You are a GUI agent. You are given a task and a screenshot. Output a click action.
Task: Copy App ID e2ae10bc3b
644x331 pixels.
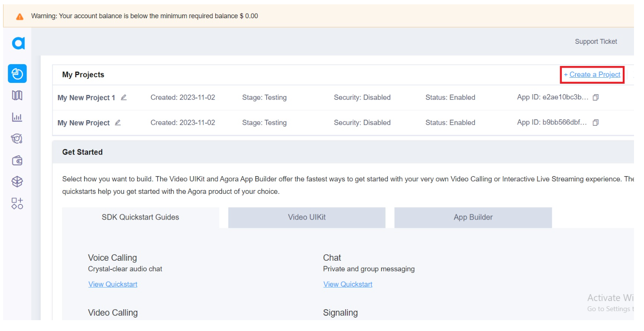click(596, 98)
